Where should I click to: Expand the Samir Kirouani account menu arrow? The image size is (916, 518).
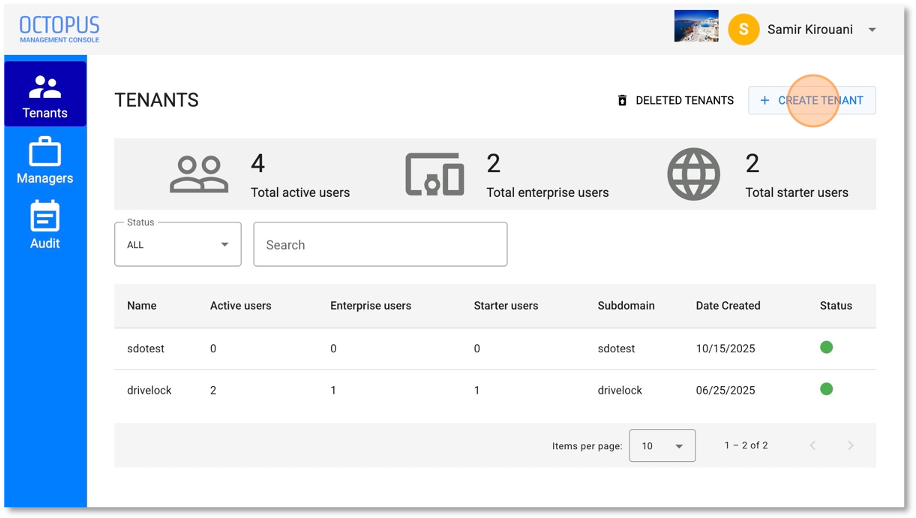[x=872, y=30]
